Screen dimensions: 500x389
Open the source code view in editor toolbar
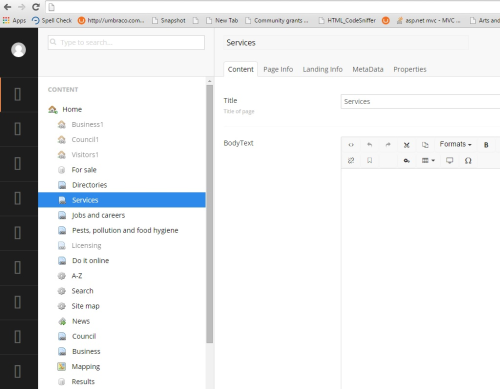point(351,145)
